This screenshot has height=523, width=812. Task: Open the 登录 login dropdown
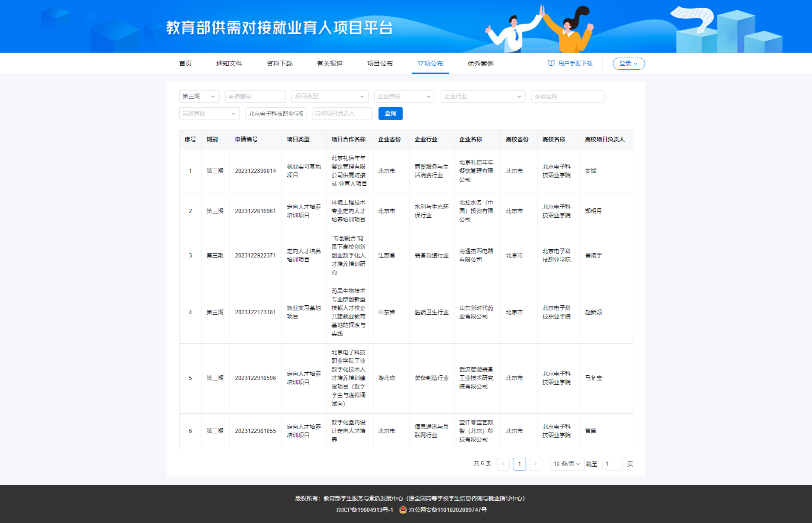coord(628,63)
